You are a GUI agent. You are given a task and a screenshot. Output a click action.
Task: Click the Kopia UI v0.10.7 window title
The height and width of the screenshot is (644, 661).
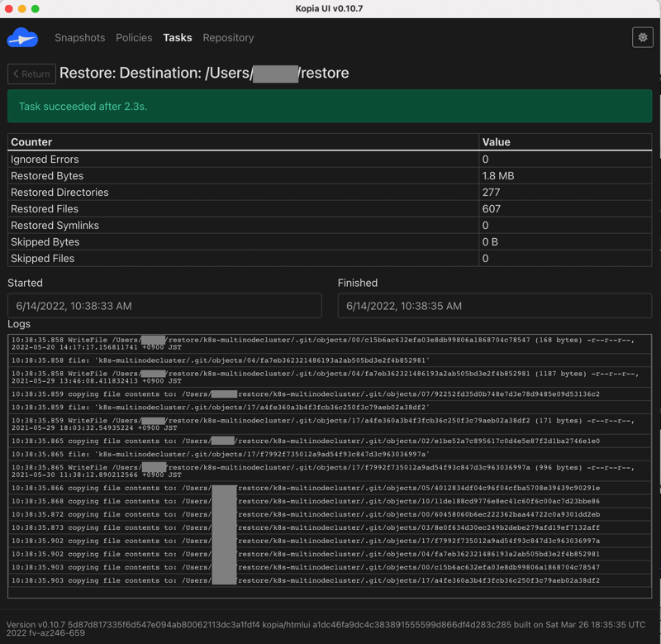(329, 8)
